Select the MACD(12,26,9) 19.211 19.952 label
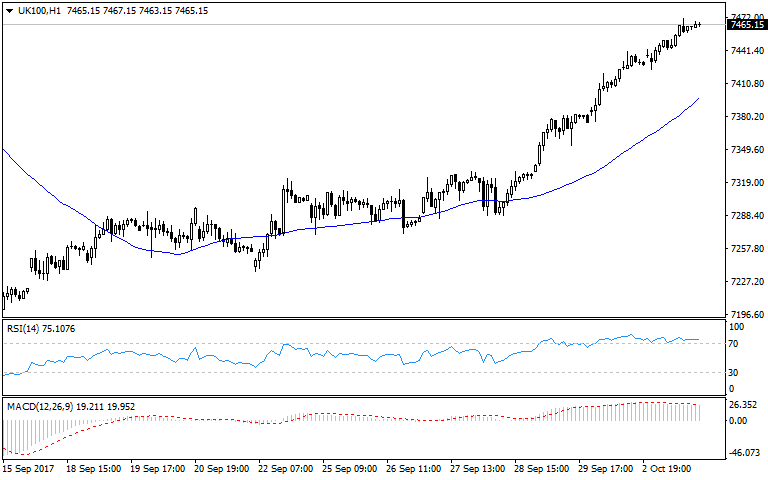 point(71,407)
